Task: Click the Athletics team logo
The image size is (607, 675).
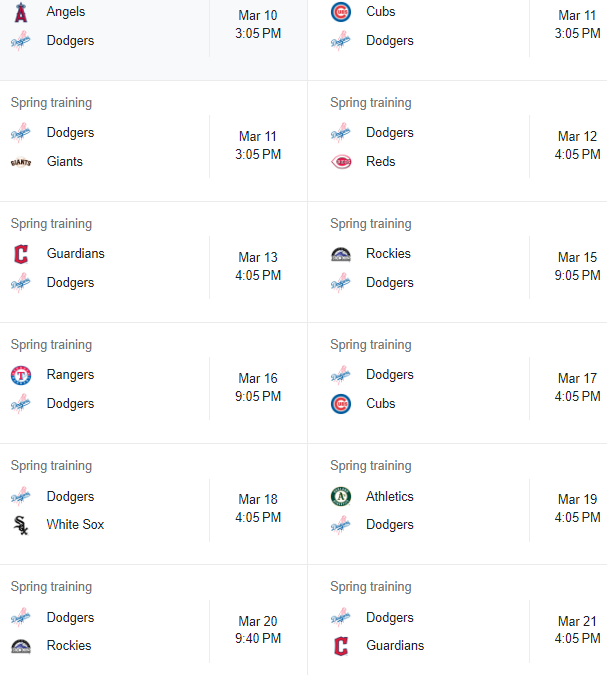Action: click(x=341, y=496)
